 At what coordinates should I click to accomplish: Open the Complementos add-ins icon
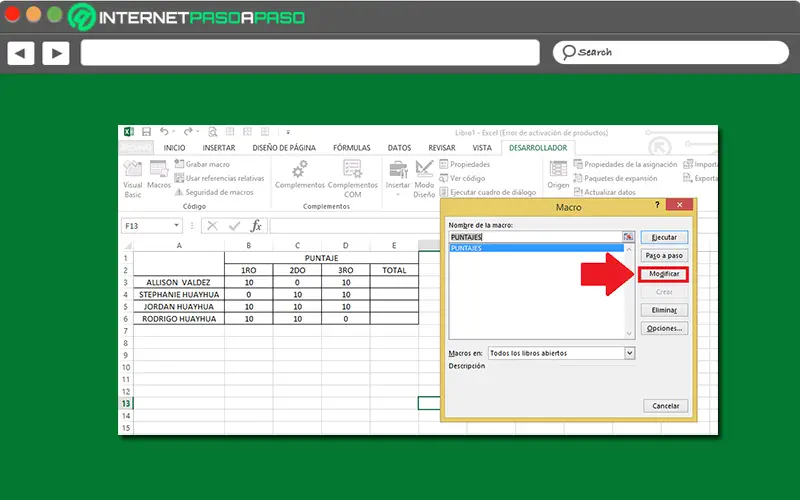(300, 173)
